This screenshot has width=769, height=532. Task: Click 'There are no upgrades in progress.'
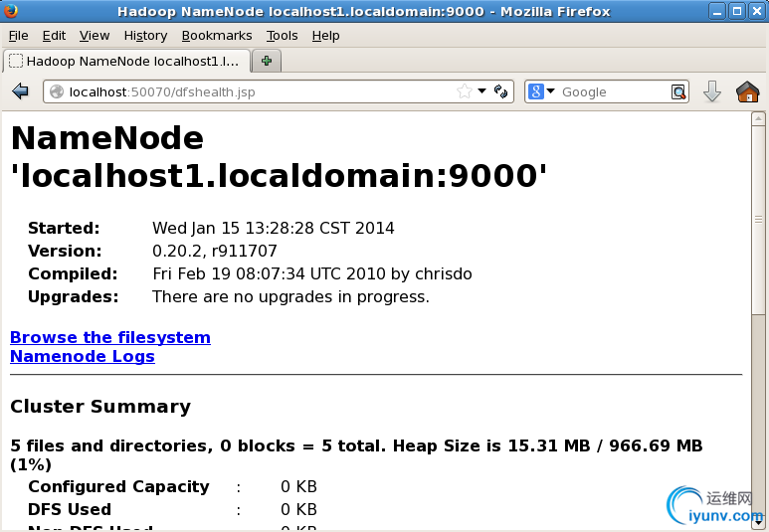click(290, 296)
